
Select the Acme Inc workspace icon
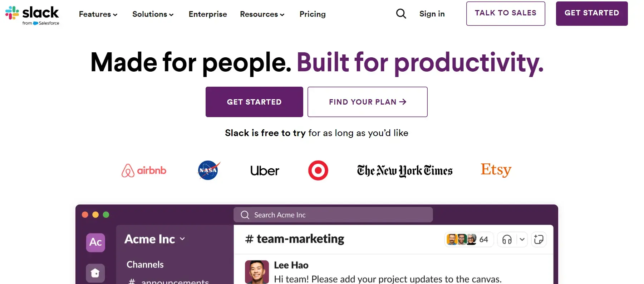point(95,242)
